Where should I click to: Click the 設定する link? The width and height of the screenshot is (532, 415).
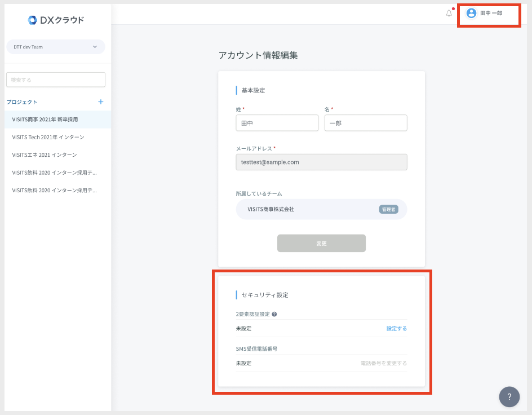click(397, 329)
